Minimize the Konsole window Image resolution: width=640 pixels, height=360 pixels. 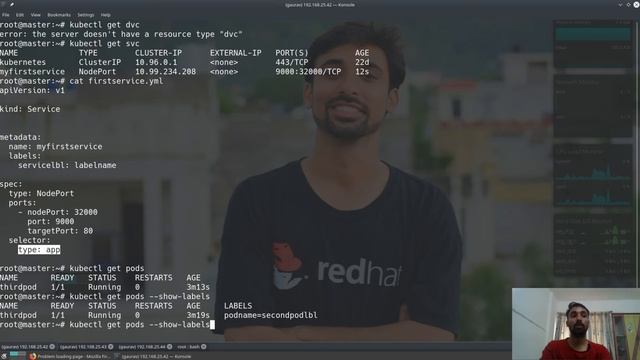(620, 4)
